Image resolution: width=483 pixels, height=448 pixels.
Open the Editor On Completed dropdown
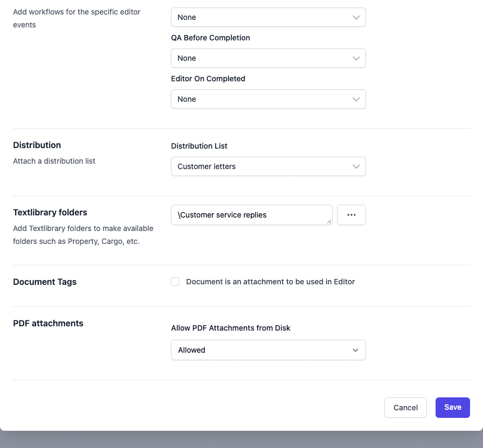point(268,99)
